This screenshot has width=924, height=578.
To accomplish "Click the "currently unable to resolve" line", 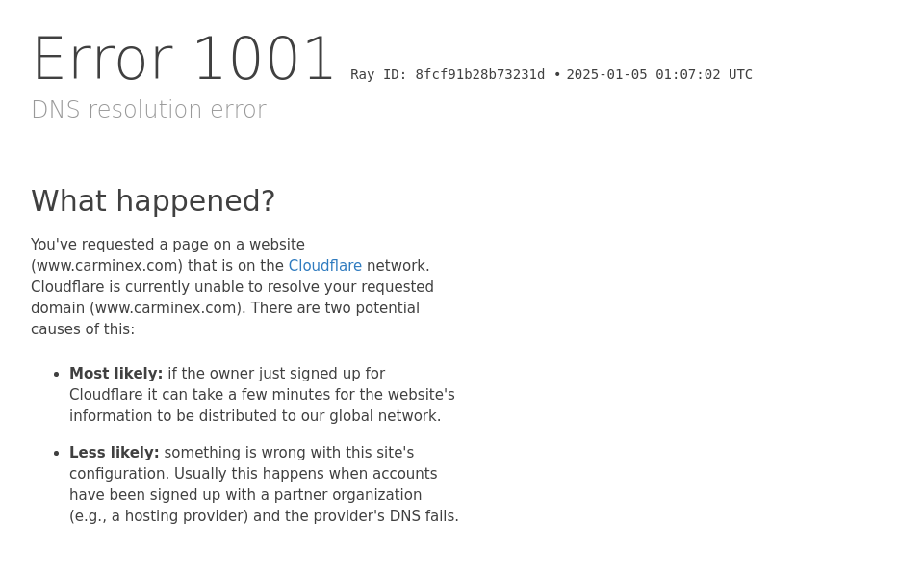I will pyautogui.click(x=232, y=287).
